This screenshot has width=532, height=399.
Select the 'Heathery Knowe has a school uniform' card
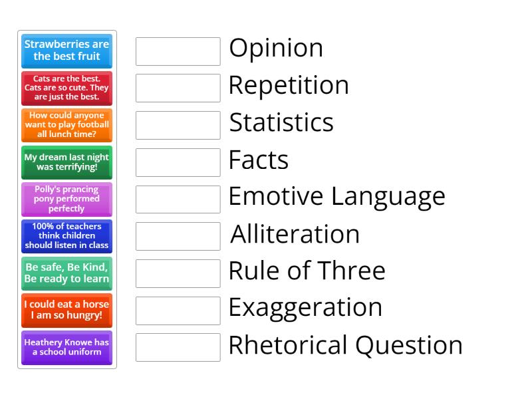(66, 347)
